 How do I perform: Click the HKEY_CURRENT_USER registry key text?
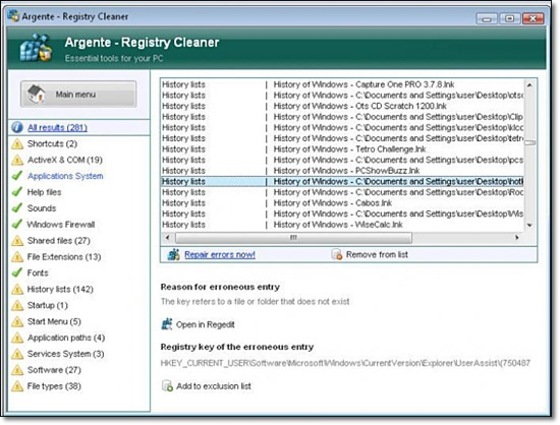(x=345, y=363)
